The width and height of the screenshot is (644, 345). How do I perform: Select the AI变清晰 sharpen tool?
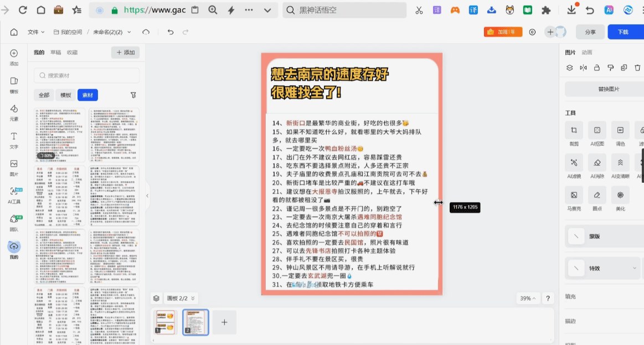click(x=620, y=166)
